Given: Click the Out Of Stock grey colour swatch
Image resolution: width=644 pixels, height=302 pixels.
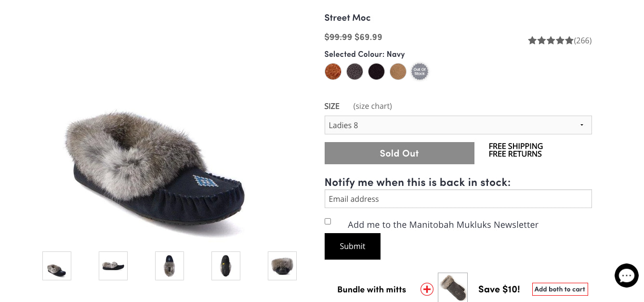Looking at the screenshot, I should point(420,71).
